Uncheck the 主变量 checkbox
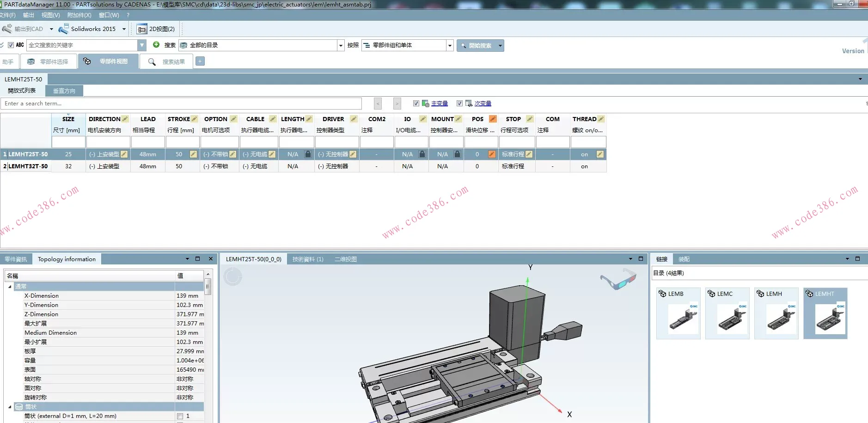Image resolution: width=868 pixels, height=423 pixels. [x=416, y=104]
